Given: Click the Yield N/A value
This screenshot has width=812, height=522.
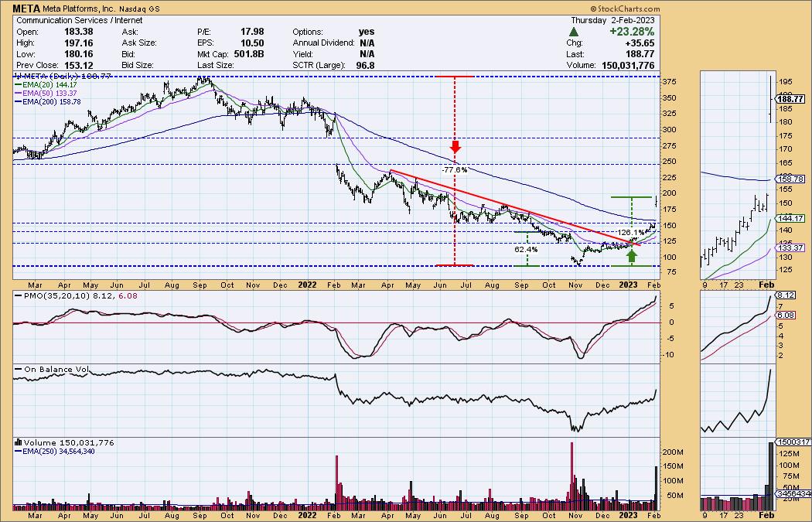Looking at the screenshot, I should pyautogui.click(x=367, y=54).
